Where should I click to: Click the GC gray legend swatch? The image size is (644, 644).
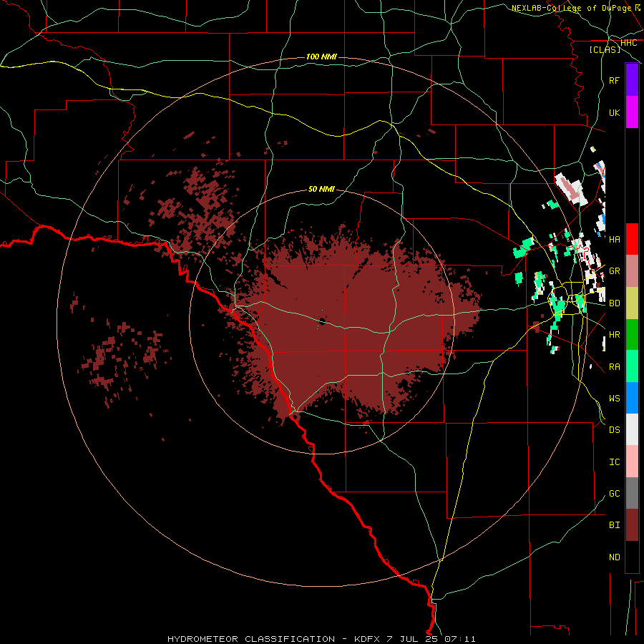coord(632,493)
